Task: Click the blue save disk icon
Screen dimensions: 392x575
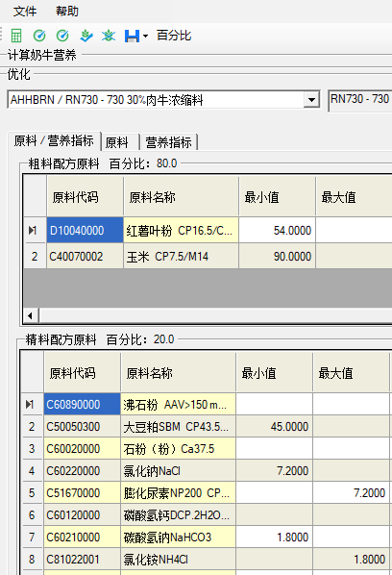Action: pyautogui.click(x=132, y=36)
